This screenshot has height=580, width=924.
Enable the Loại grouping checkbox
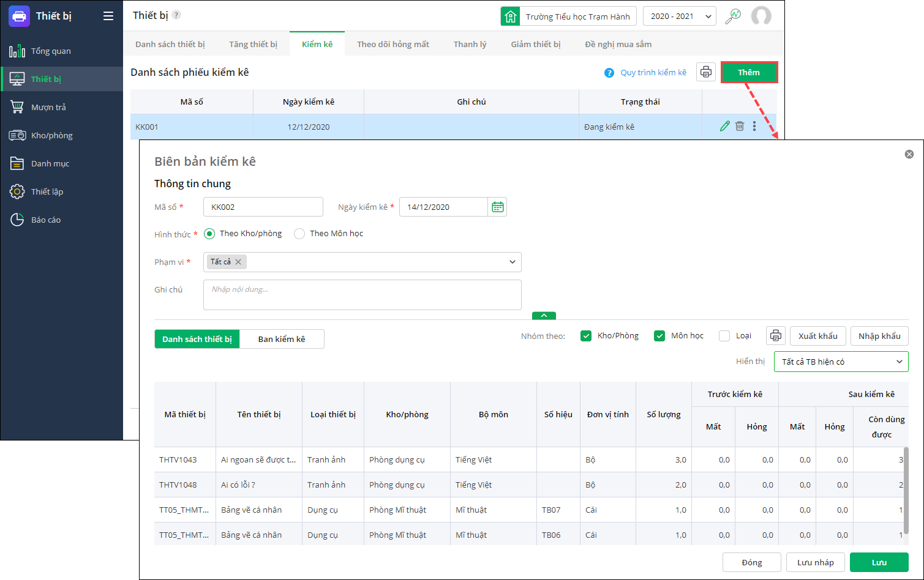point(724,336)
